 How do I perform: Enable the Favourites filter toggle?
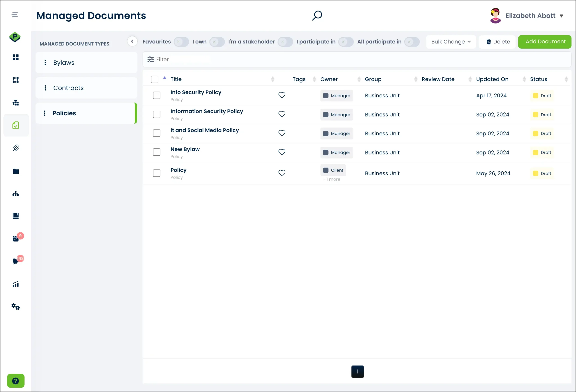coord(181,42)
